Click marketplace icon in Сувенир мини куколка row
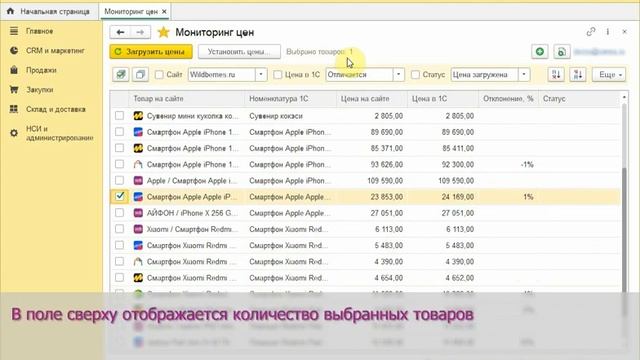This screenshot has height=360, width=640. 138,116
